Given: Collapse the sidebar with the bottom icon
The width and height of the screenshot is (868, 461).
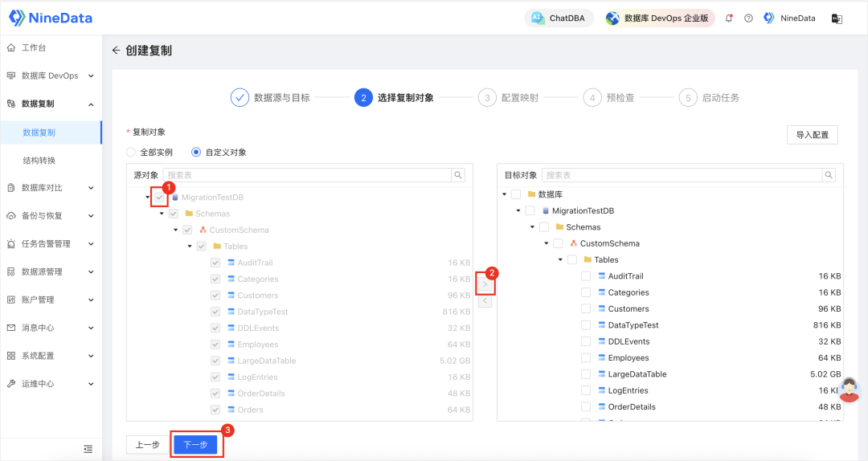Looking at the screenshot, I should click(x=88, y=449).
